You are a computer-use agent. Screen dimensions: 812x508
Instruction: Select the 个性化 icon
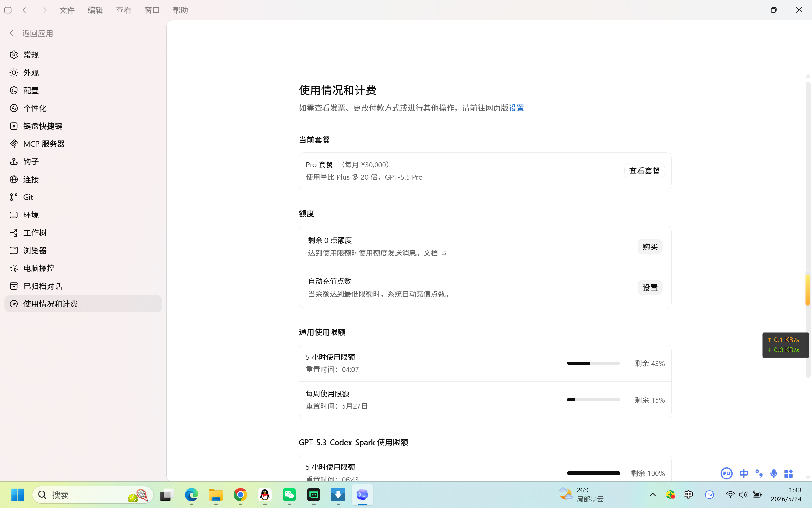pos(14,108)
